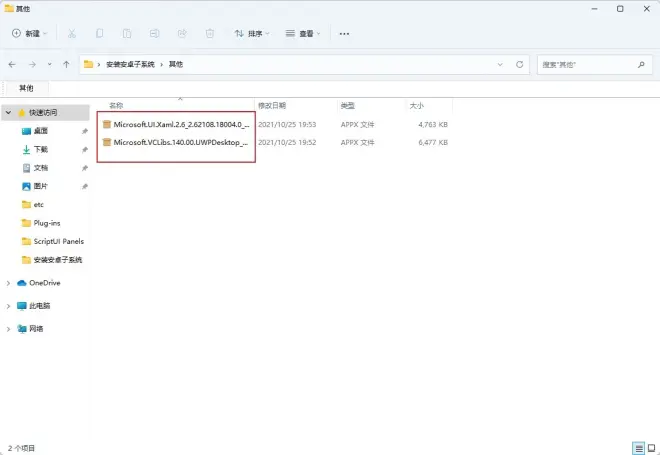The image size is (660, 455).
Task: Go forward with the right arrow
Action: (x=32, y=64)
